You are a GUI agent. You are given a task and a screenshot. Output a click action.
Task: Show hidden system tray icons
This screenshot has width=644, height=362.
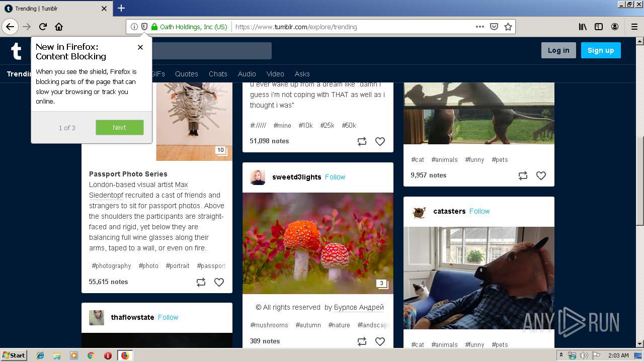click(561, 355)
